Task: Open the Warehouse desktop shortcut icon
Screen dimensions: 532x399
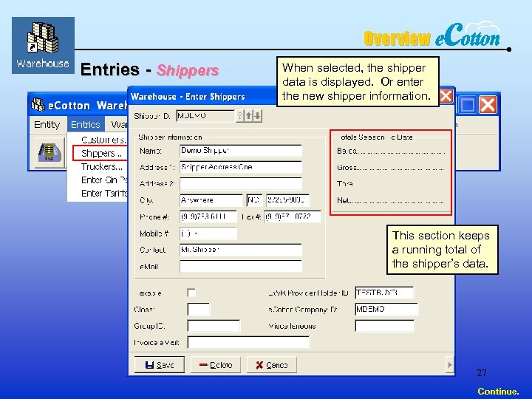Action: (x=43, y=45)
